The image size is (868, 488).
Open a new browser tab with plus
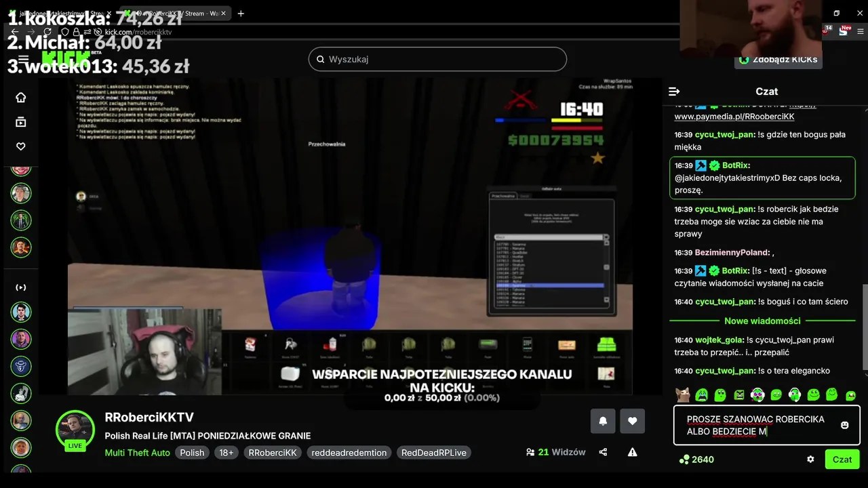241,13
